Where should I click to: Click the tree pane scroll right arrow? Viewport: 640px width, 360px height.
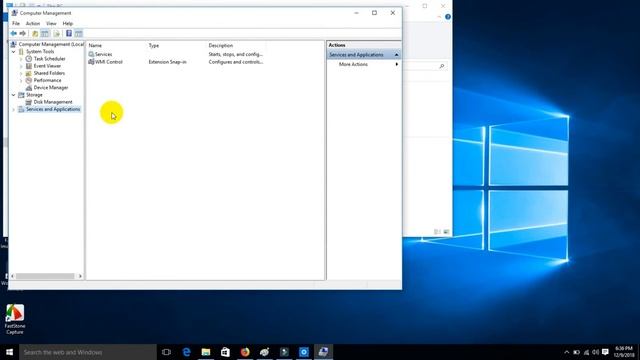[x=80, y=276]
